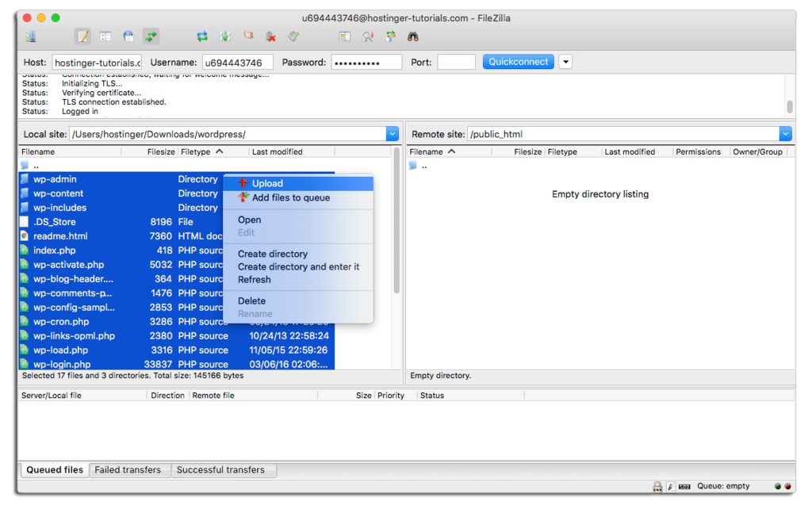Viewport: 812px width, 505px height.
Task: Refresh the file and folder lists
Action: click(x=202, y=36)
